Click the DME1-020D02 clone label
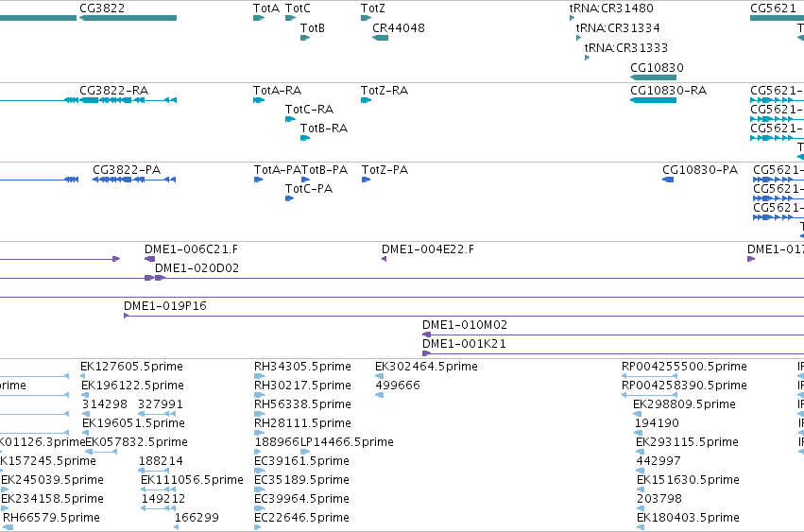Image resolution: width=804 pixels, height=532 pixels. [197, 268]
